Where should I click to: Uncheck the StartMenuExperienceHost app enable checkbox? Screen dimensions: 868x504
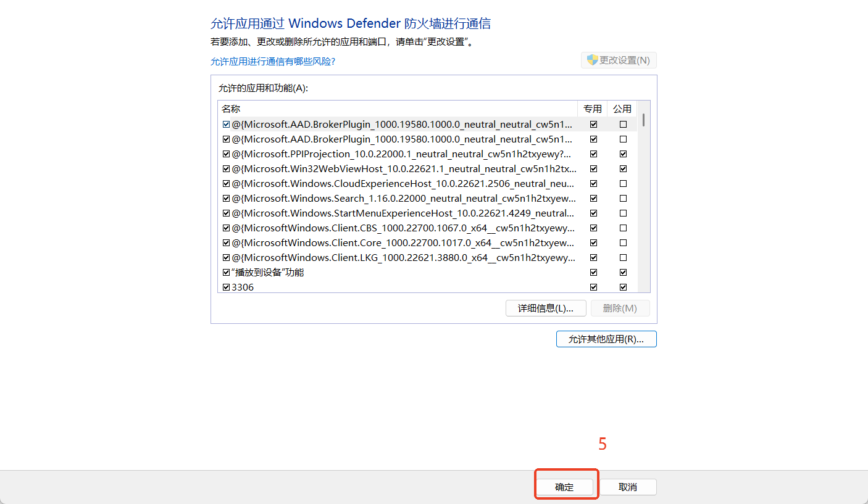pos(226,213)
